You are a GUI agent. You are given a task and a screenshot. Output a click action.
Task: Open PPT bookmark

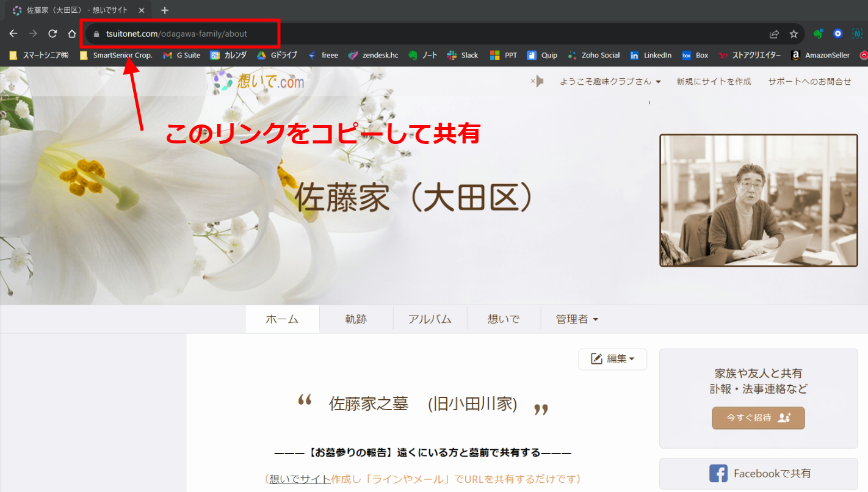(x=504, y=55)
